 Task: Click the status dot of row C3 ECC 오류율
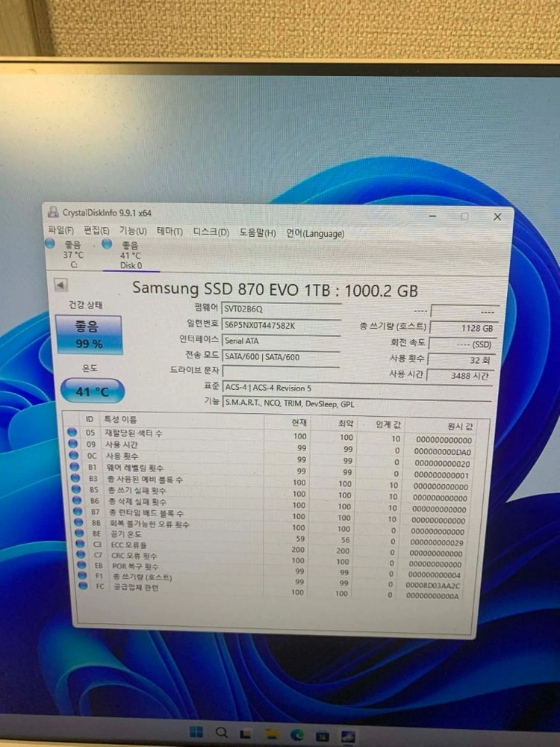81,544
